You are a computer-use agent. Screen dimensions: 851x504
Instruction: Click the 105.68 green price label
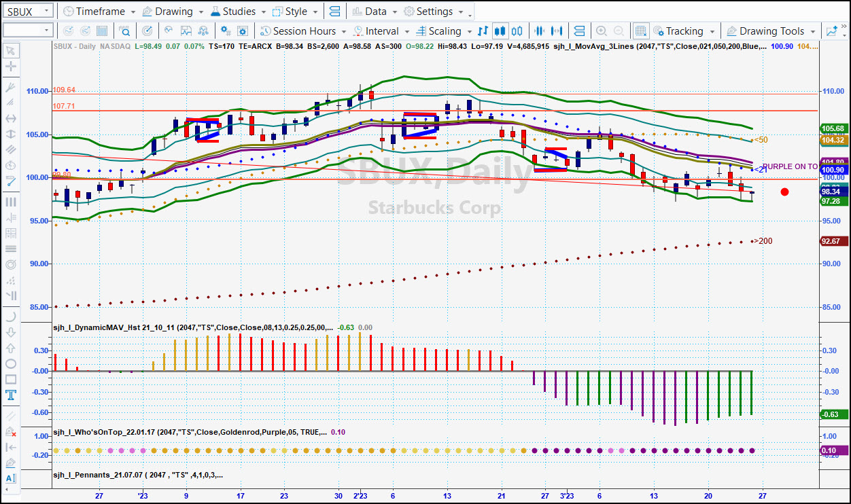(x=833, y=128)
